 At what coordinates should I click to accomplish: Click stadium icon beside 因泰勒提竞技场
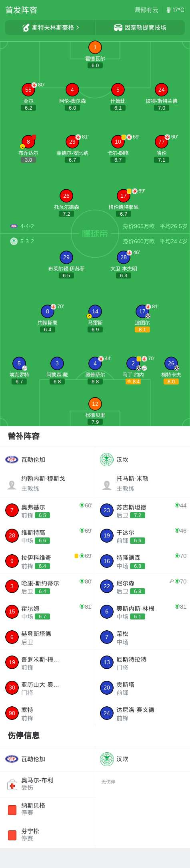click(118, 28)
